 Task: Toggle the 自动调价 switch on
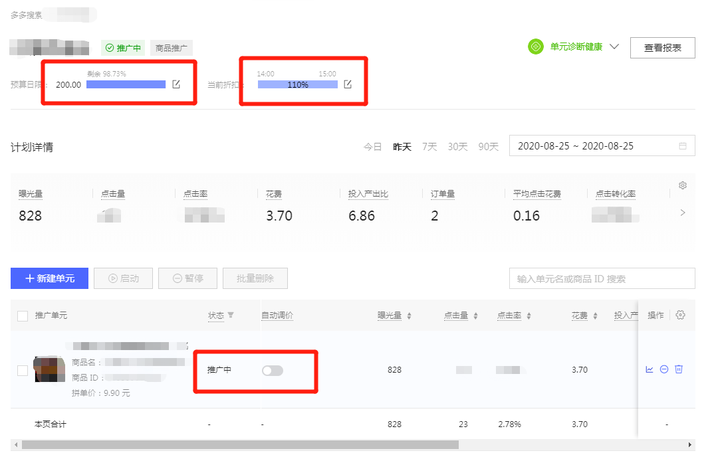(272, 370)
